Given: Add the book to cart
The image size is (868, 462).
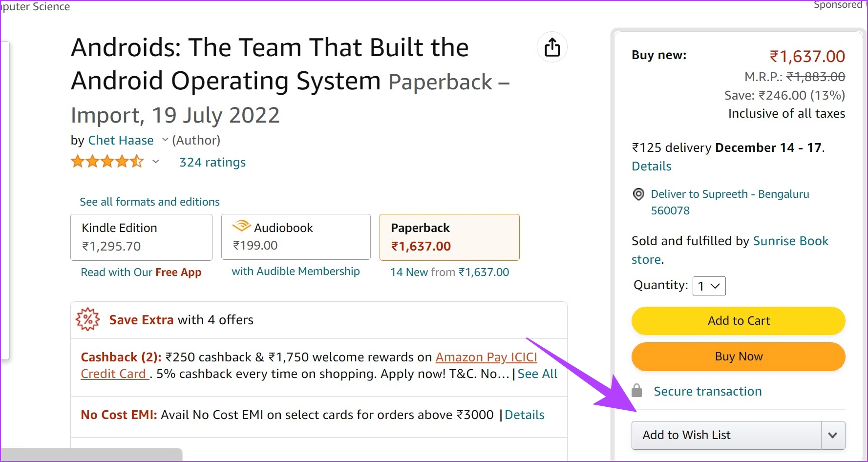Looking at the screenshot, I should coord(739,321).
